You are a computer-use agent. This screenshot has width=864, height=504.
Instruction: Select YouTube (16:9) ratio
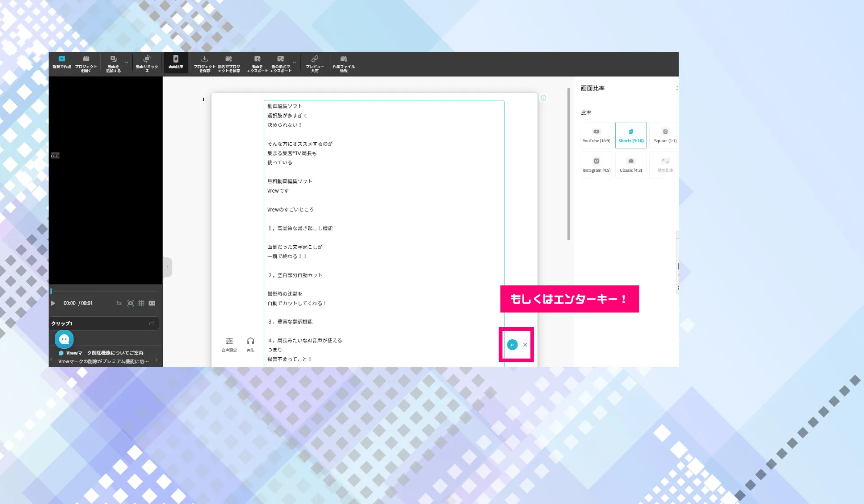click(x=596, y=135)
